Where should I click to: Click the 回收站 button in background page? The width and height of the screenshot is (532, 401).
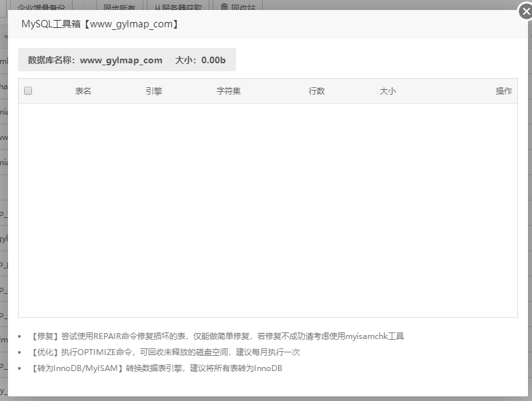click(238, 5)
